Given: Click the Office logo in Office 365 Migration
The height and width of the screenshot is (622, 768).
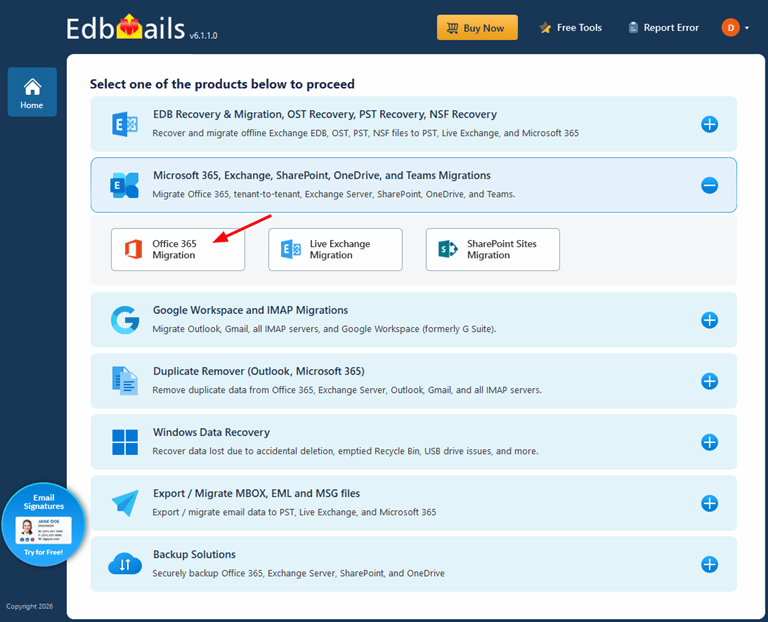Looking at the screenshot, I should coord(133,249).
